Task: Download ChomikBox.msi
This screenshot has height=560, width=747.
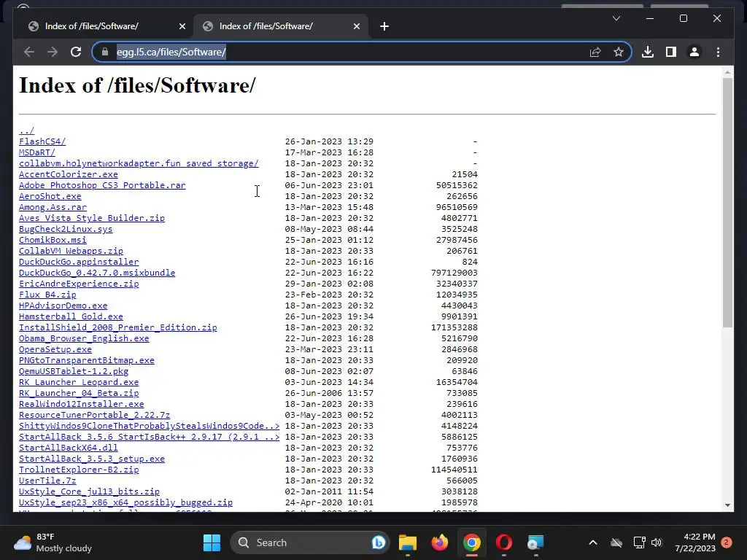Action: click(53, 240)
